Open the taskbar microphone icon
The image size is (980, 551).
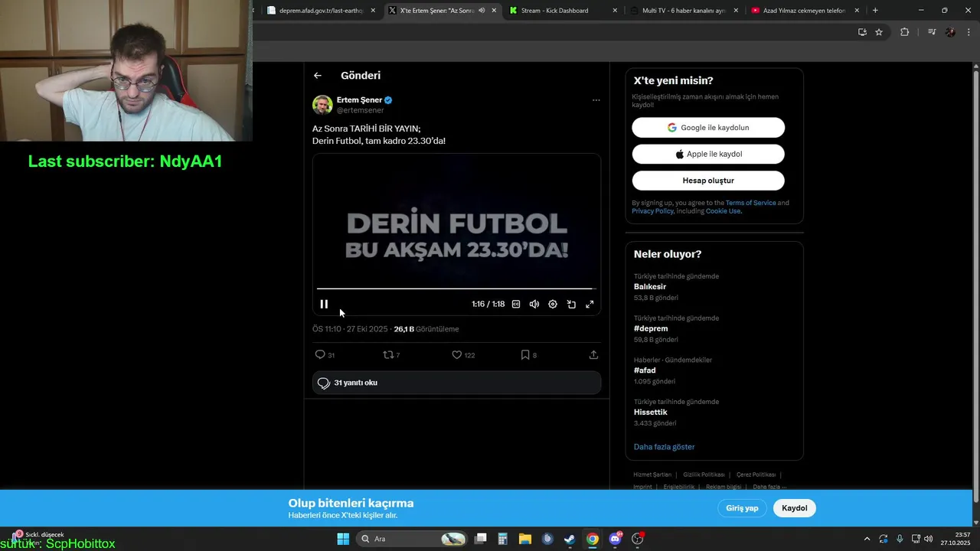click(900, 539)
